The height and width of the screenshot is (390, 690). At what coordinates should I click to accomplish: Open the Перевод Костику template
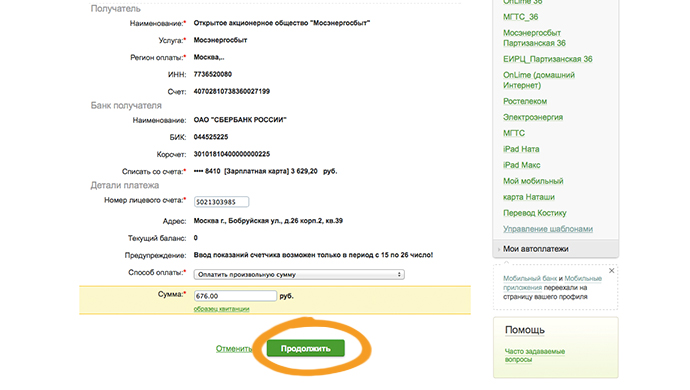pos(535,213)
